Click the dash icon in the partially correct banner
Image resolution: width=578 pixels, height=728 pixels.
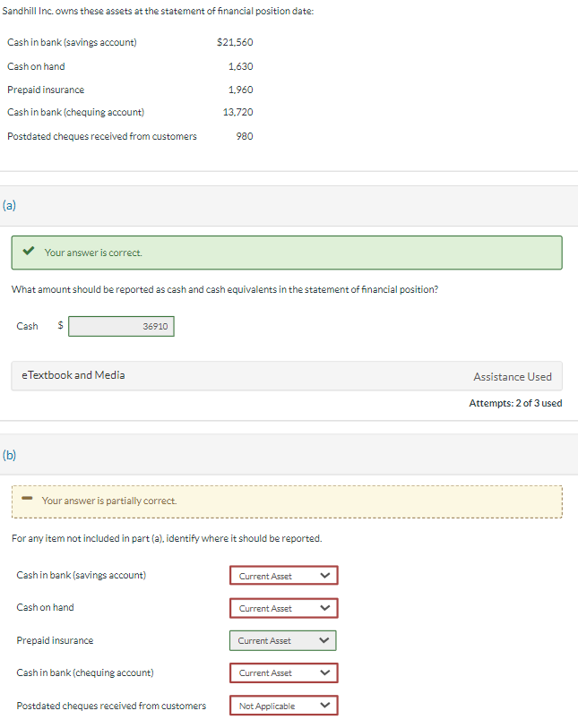click(30, 501)
